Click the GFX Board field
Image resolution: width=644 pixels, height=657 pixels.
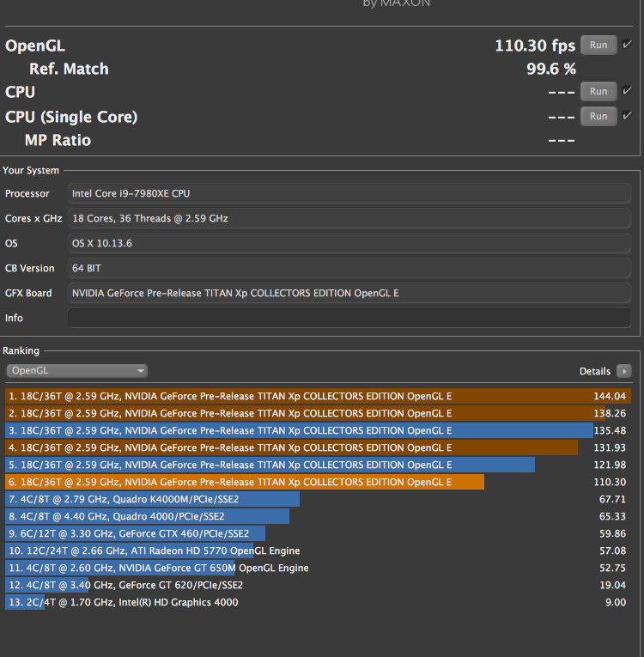pyautogui.click(x=349, y=294)
